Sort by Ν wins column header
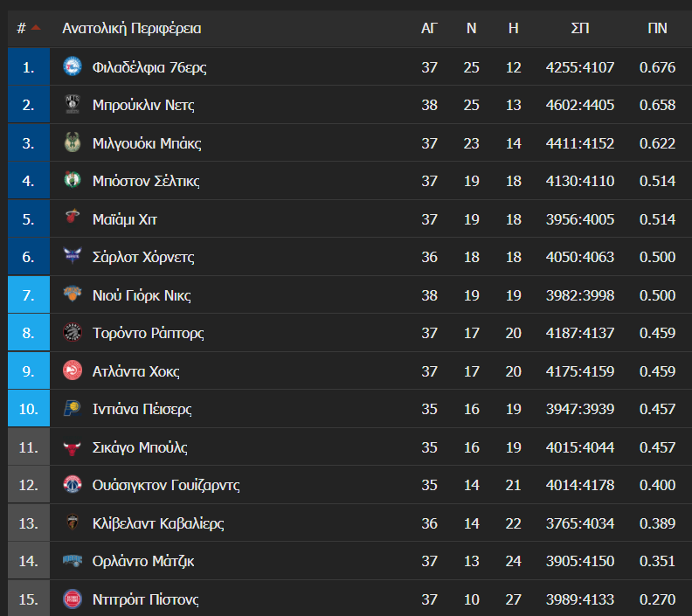692x616 pixels. click(x=471, y=28)
